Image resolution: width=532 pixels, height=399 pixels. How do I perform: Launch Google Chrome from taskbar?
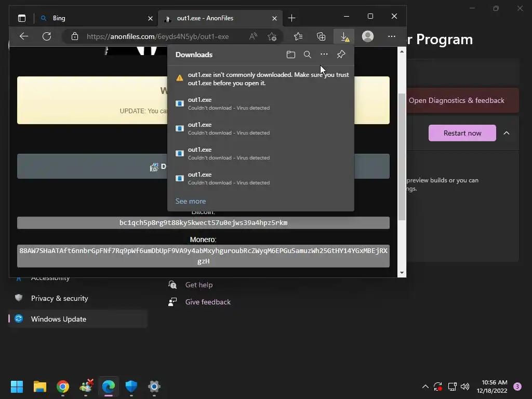tap(63, 386)
